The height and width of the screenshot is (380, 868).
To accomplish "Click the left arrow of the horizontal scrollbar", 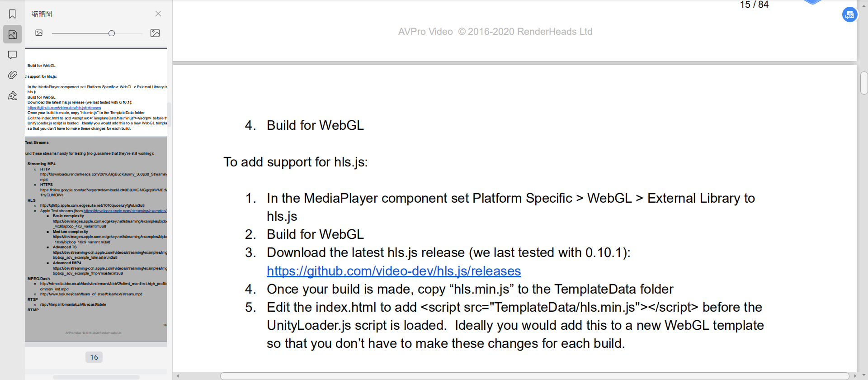I will click(x=179, y=375).
